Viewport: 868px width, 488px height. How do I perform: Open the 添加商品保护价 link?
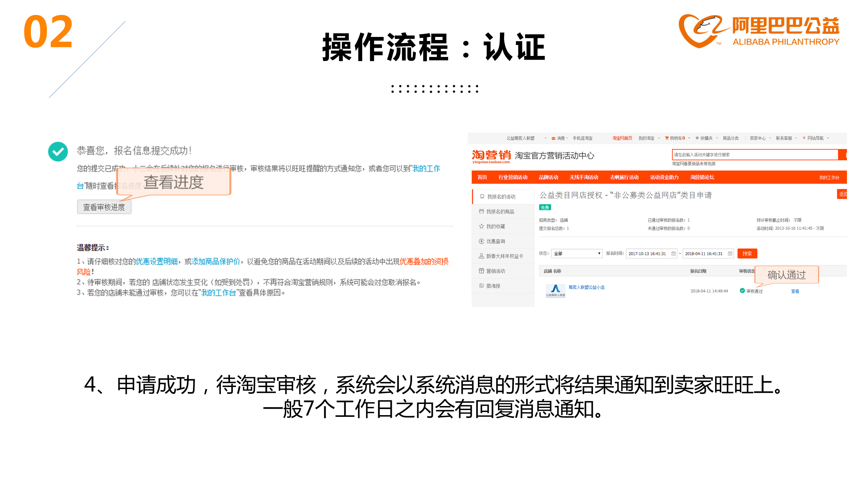click(216, 261)
